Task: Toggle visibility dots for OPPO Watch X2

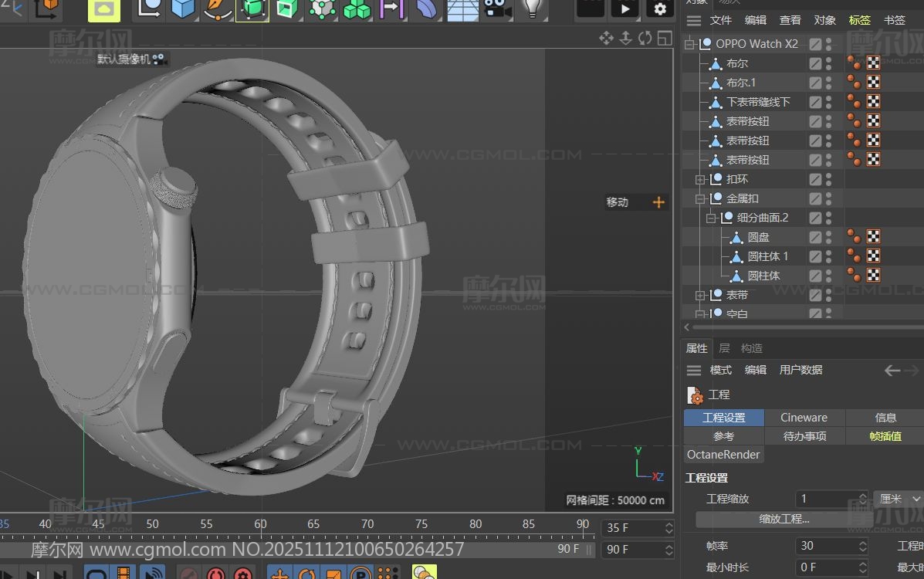Action: pos(828,44)
